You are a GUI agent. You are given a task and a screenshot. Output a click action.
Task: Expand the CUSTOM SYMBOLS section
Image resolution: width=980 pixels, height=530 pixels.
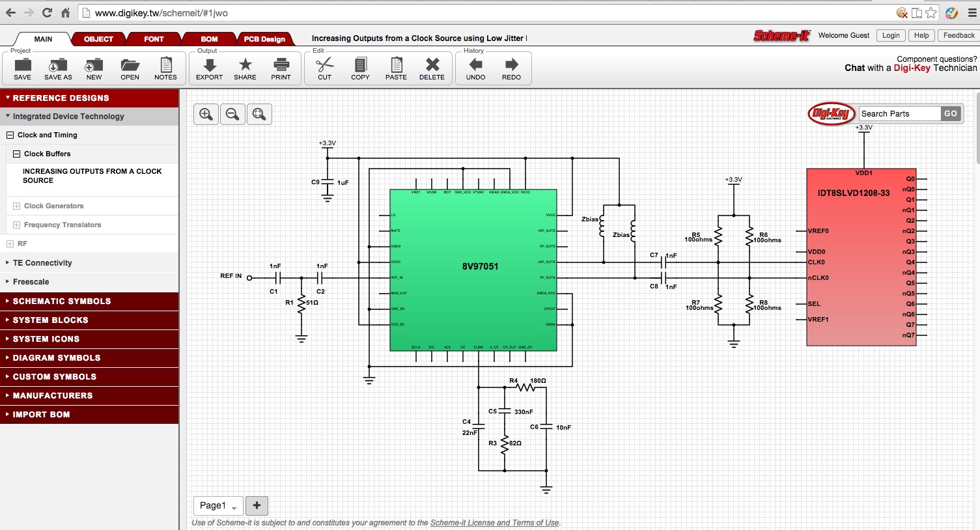coord(89,377)
